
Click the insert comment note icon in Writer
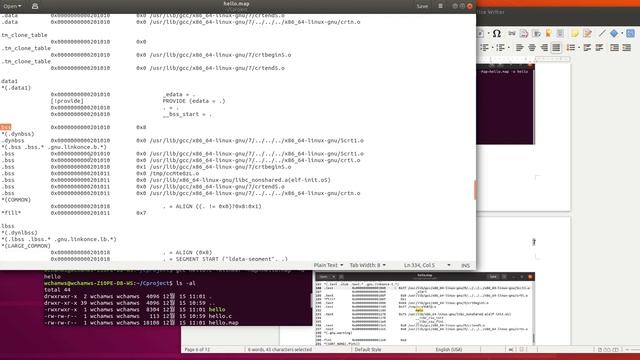pos(575,33)
